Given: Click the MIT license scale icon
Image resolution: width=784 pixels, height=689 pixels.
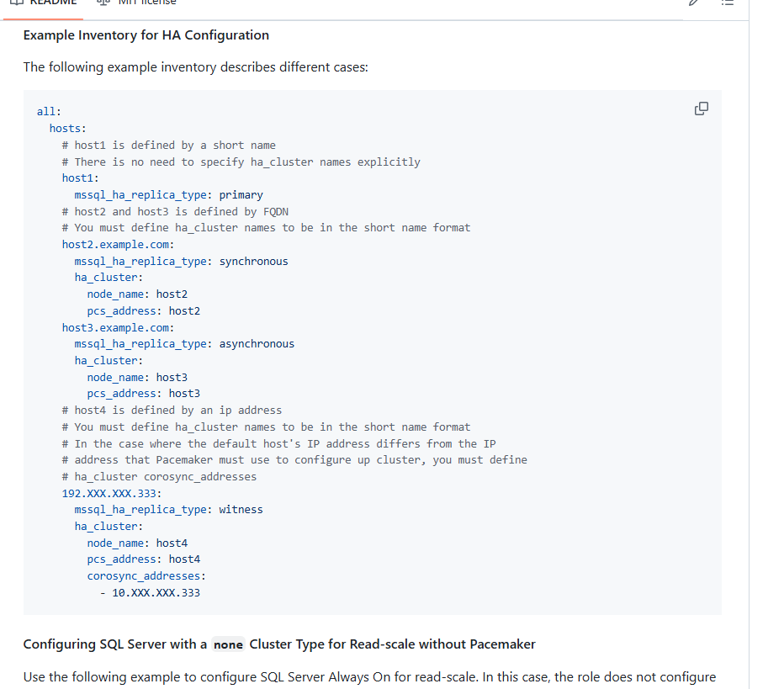Looking at the screenshot, I should point(103,3).
